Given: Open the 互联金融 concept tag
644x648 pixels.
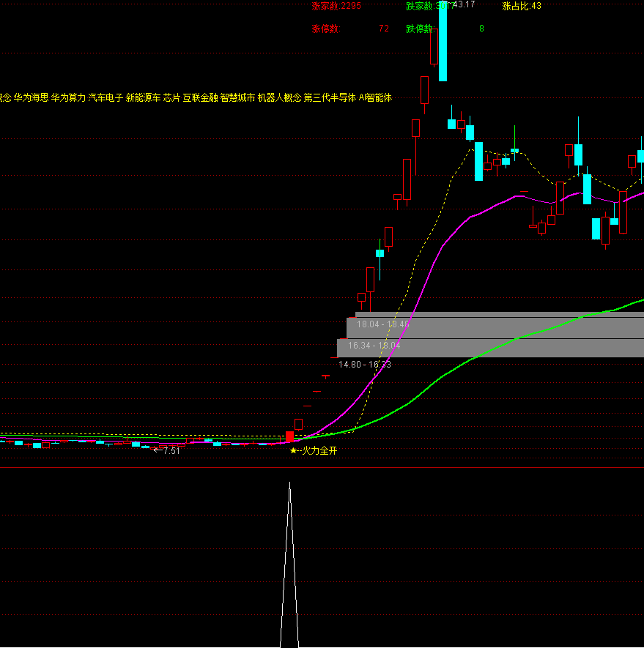Looking at the screenshot, I should pyautogui.click(x=200, y=97).
